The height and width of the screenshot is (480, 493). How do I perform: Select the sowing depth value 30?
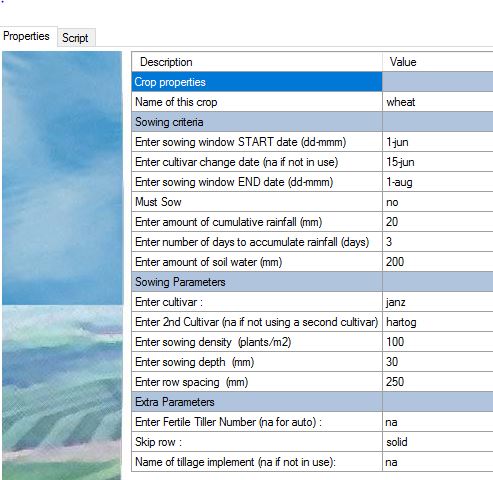pos(438,362)
